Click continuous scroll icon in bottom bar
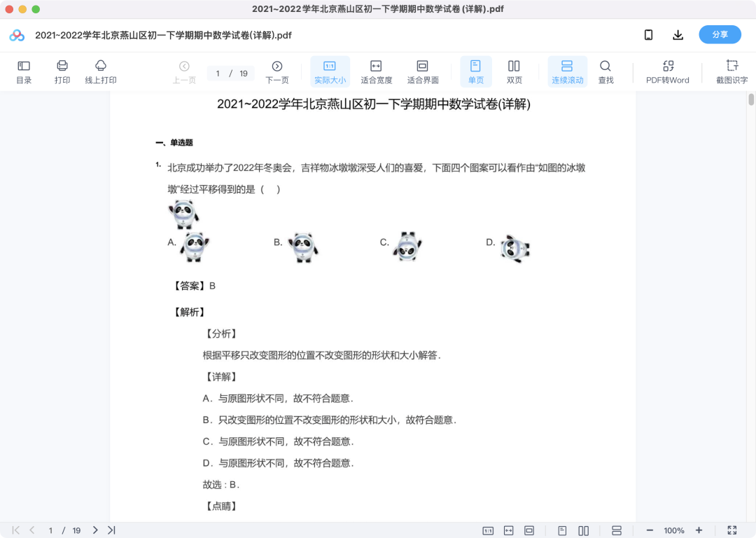Viewport: 756px width, 538px height. pyautogui.click(x=616, y=531)
